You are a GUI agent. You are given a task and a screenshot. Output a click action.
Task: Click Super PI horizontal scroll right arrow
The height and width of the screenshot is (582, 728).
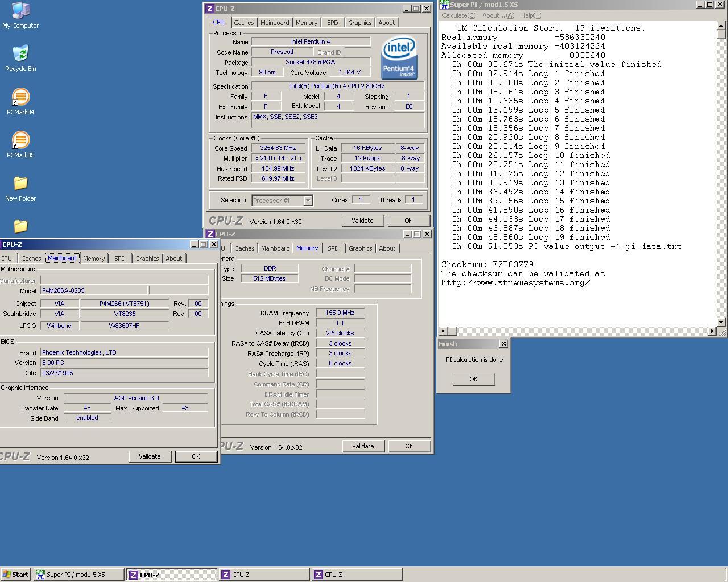pyautogui.click(x=712, y=331)
